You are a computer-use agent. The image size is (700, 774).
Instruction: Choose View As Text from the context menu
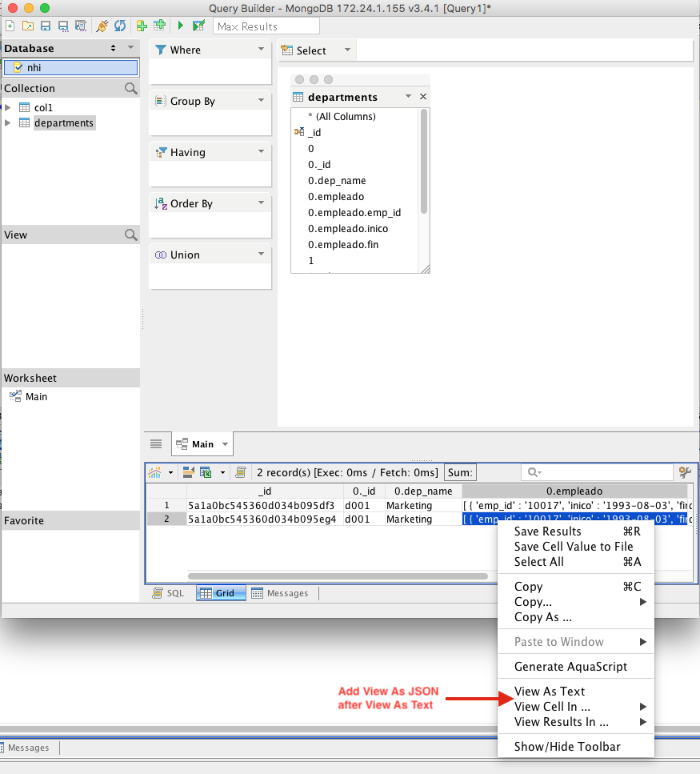pyautogui.click(x=576, y=691)
